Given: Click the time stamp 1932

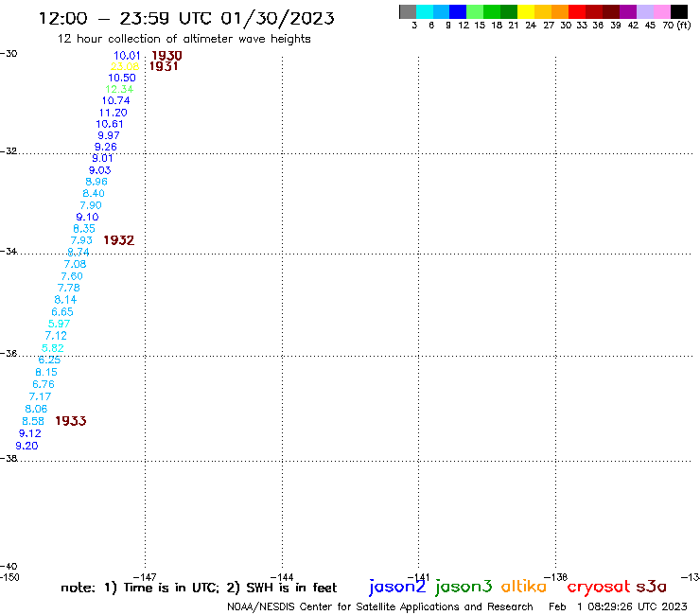Looking at the screenshot, I should (x=119, y=240).
